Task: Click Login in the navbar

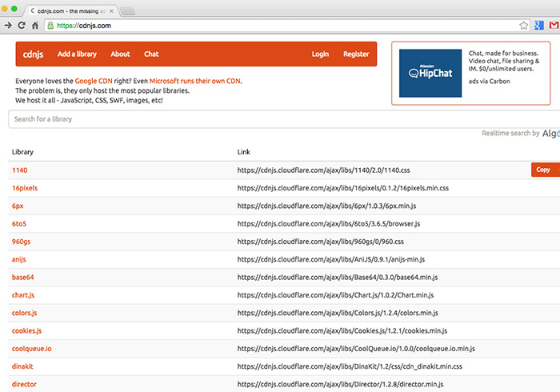Action: pos(320,54)
